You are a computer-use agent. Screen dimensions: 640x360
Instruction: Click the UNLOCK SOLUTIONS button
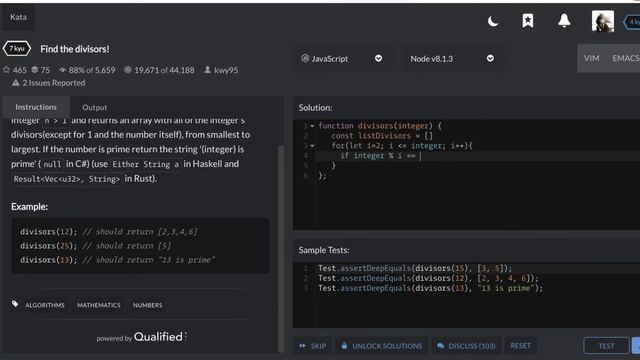click(382, 346)
